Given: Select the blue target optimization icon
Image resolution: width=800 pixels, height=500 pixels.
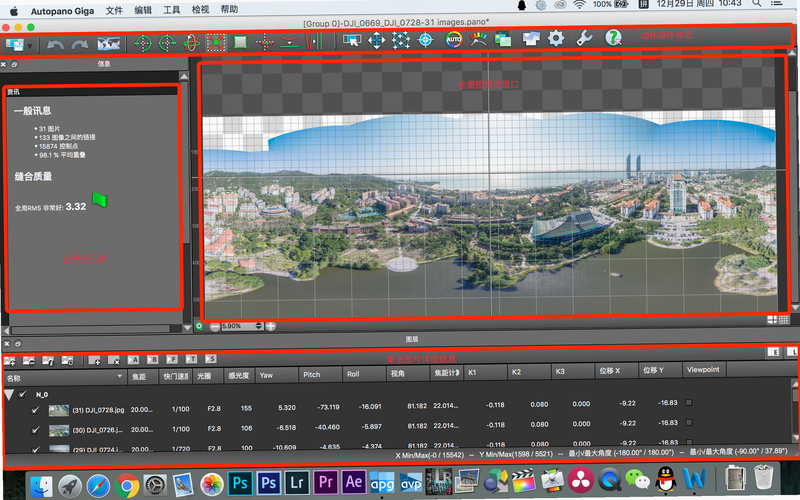Looking at the screenshot, I should pyautogui.click(x=426, y=40).
